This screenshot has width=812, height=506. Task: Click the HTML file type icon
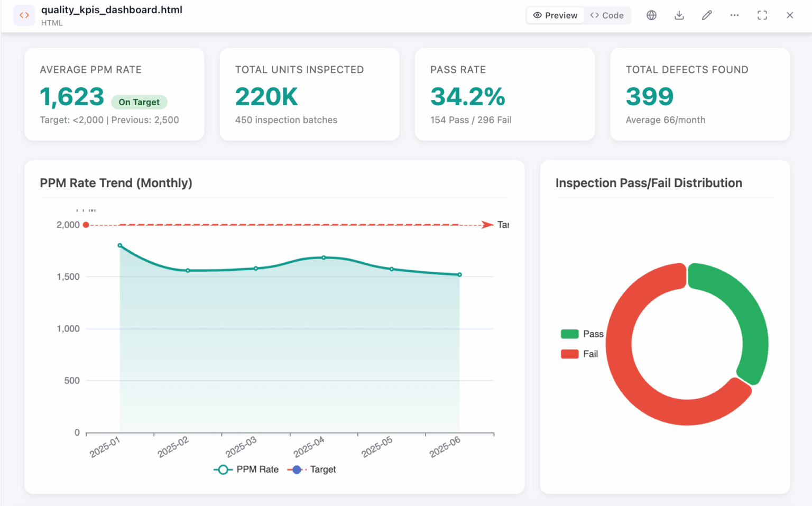(24, 15)
